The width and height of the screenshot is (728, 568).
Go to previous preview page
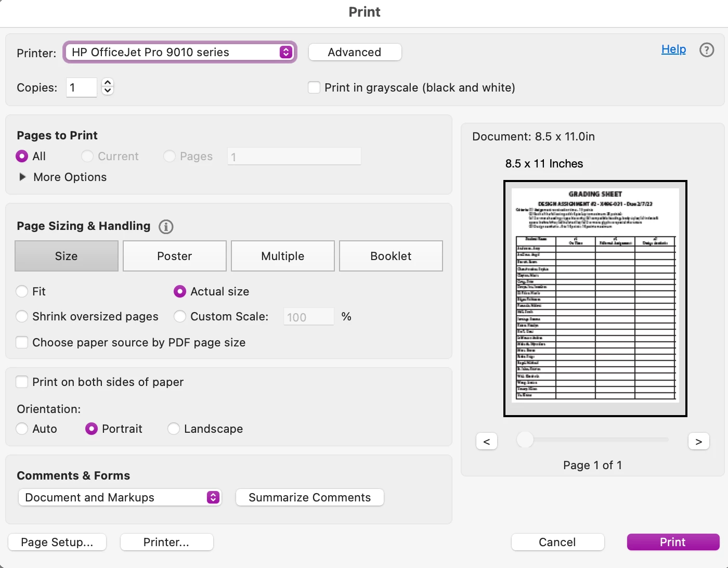coord(487,441)
